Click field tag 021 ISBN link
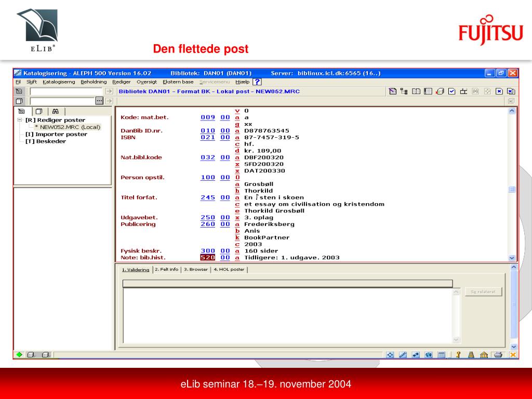The height and width of the screenshot is (399, 532). (x=208, y=137)
